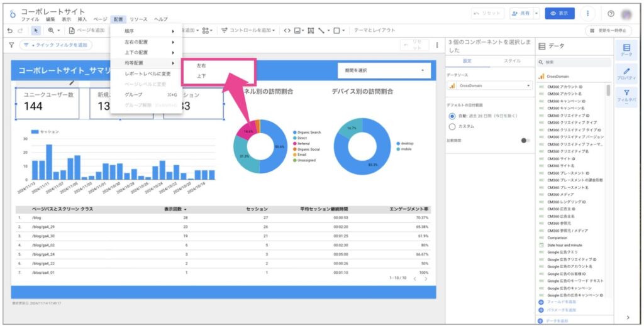Open the リソース menu
644x326 pixels.
point(138,19)
